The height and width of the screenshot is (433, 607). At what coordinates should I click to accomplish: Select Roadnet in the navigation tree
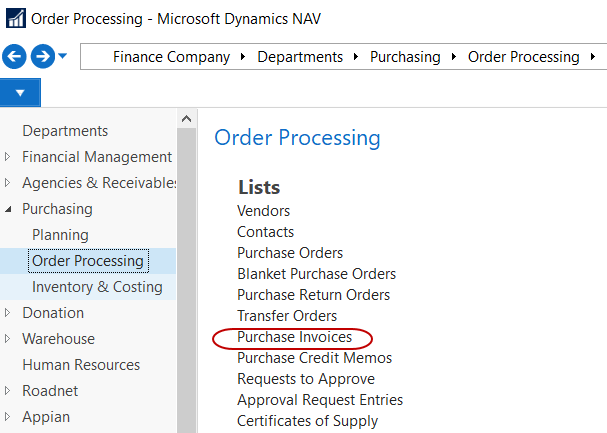[x=50, y=390]
